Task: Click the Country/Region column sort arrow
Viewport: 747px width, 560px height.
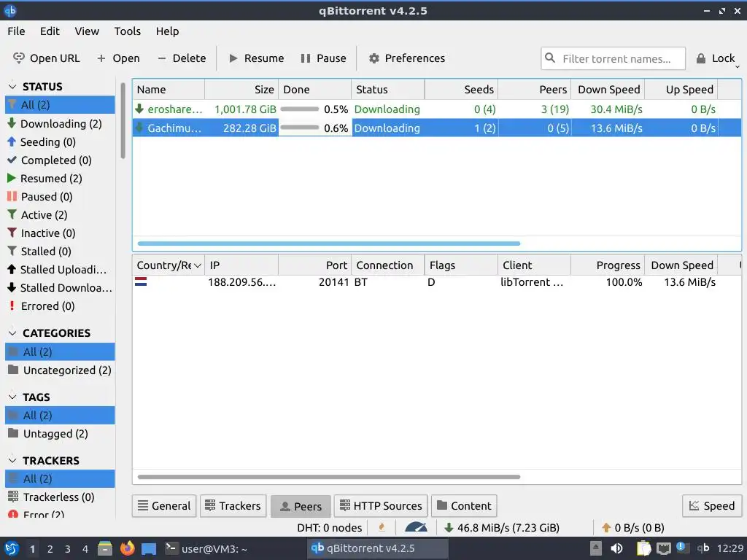Action: (x=197, y=265)
